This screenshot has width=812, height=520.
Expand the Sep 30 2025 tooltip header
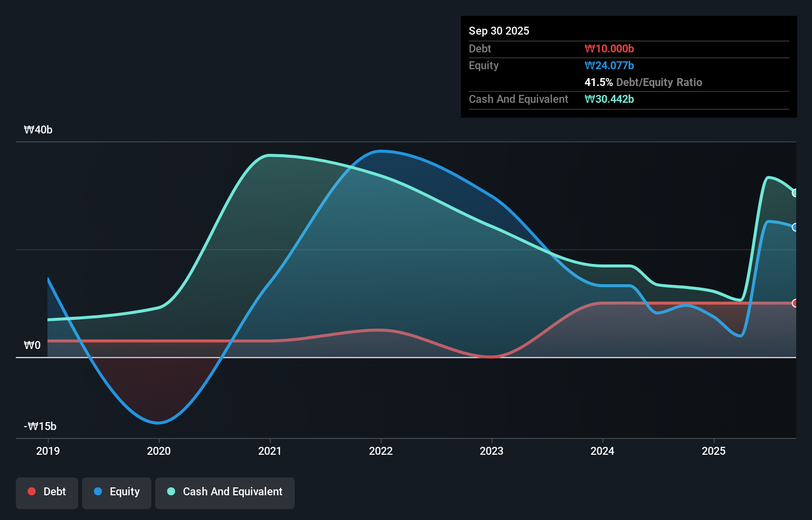pos(499,31)
